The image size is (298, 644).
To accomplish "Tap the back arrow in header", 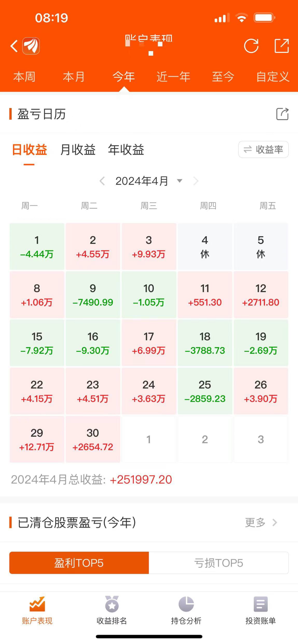I will [14, 46].
